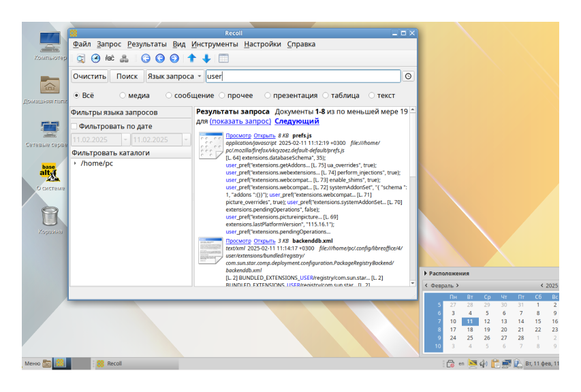Open the Язык запроса dropdown
This screenshot has height=392, width=581.
coord(175,76)
